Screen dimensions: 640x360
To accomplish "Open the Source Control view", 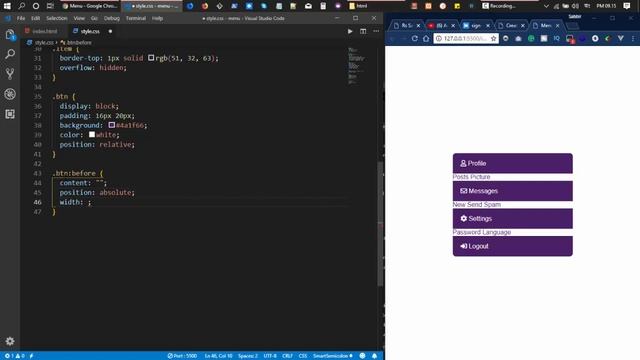I will point(10,74).
